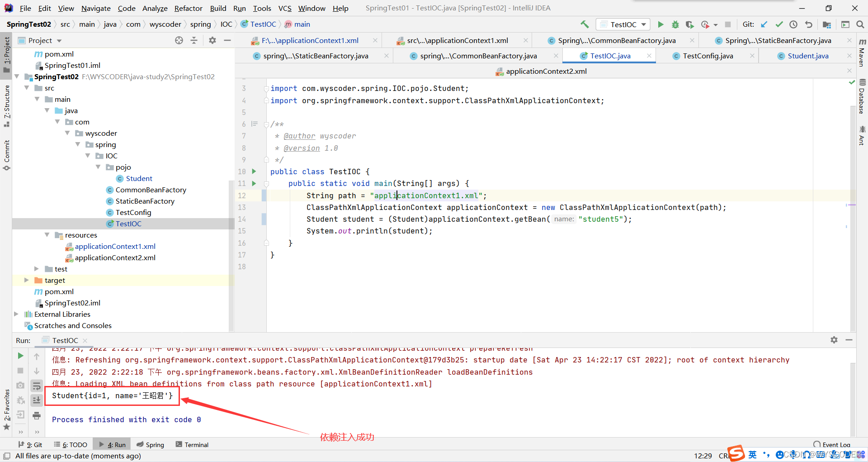Click the Build project hammer icon

[x=585, y=24]
